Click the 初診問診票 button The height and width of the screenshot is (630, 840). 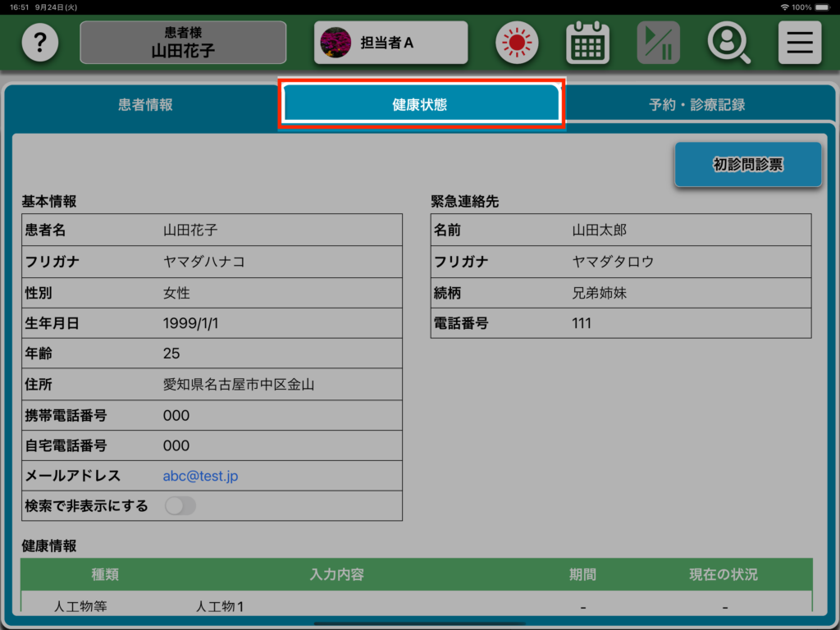pyautogui.click(x=747, y=165)
